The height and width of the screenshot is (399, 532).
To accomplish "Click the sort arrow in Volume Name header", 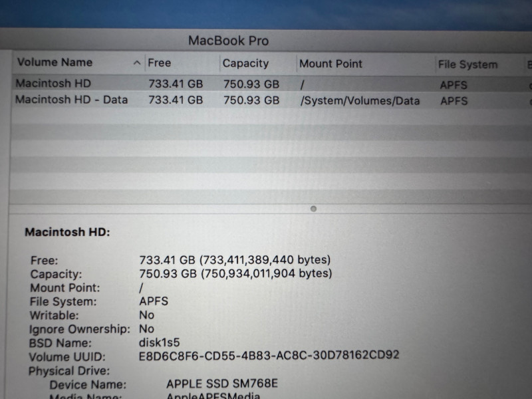I will (137, 63).
